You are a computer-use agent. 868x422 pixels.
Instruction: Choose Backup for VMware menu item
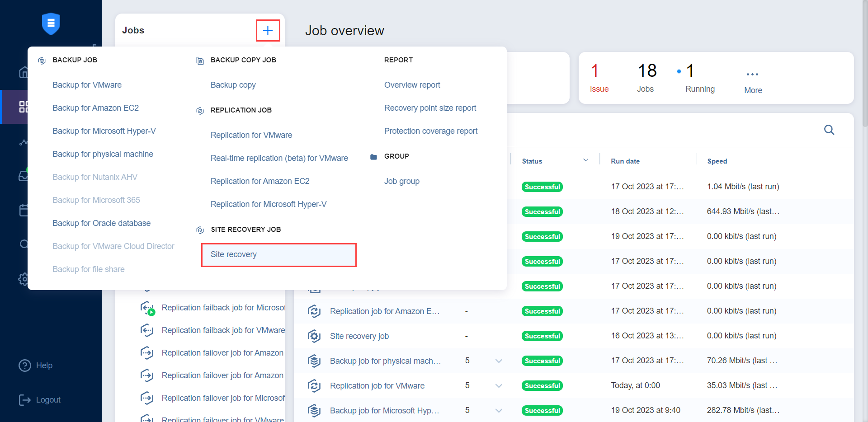coord(87,85)
